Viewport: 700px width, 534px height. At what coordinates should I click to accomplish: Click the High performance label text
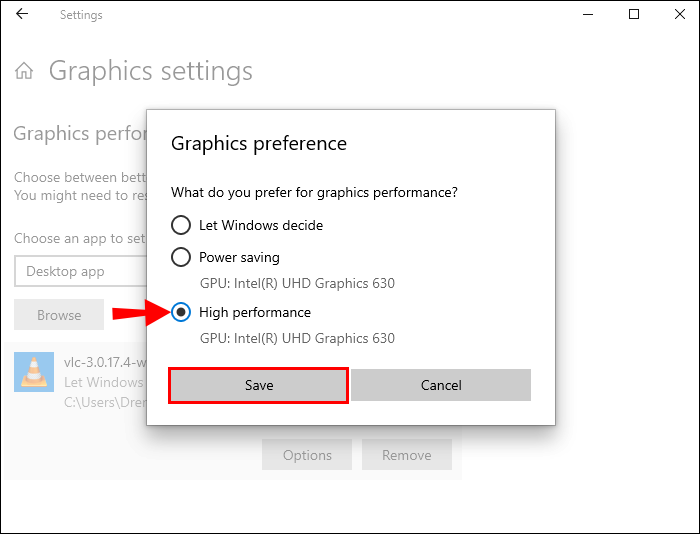pyautogui.click(x=254, y=313)
